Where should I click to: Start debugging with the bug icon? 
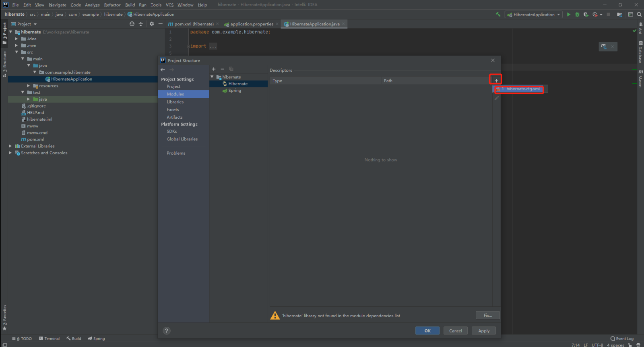(577, 14)
